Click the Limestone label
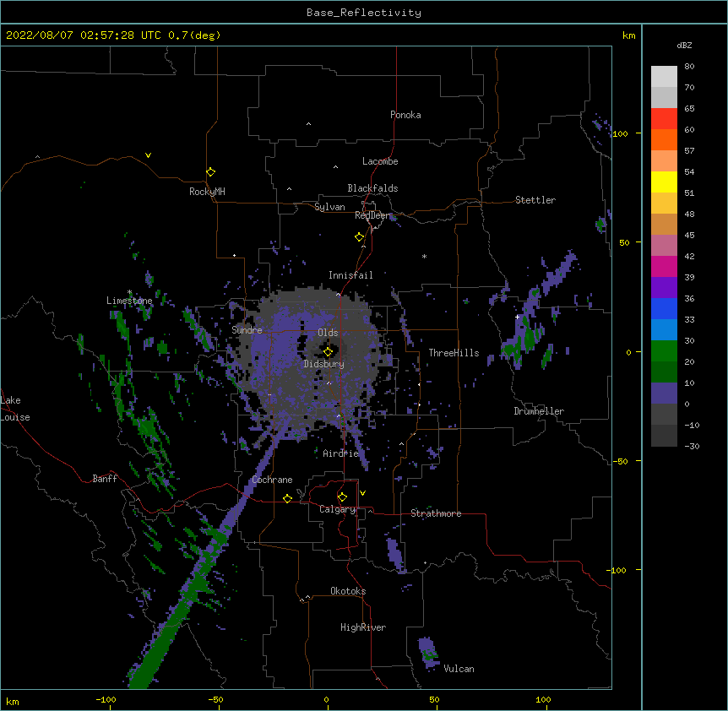 [129, 301]
